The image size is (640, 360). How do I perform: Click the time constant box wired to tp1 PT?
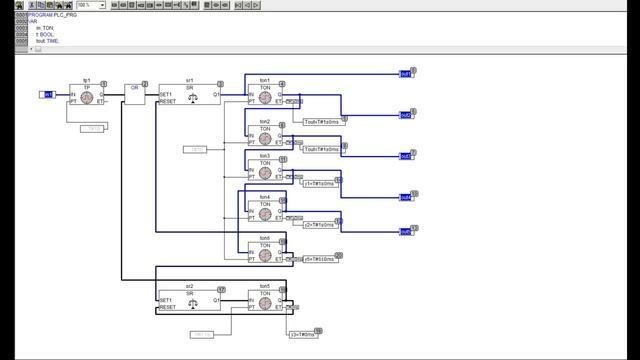pyautogui.click(x=92, y=129)
